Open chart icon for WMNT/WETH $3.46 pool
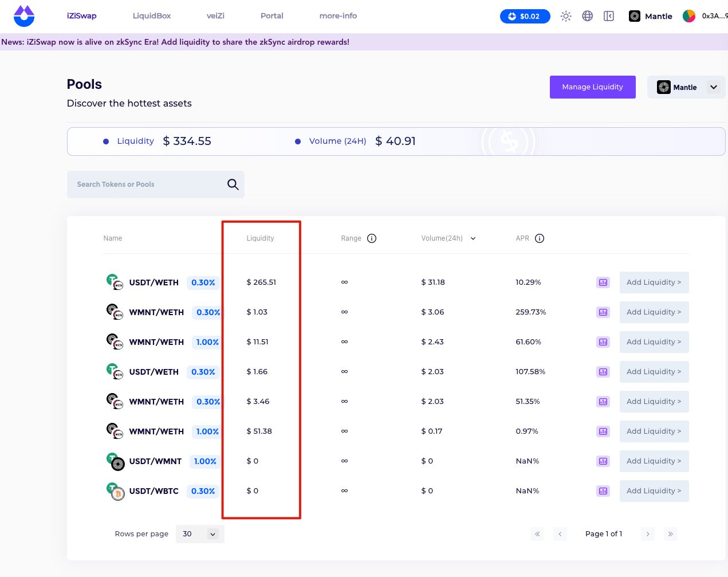 point(603,402)
